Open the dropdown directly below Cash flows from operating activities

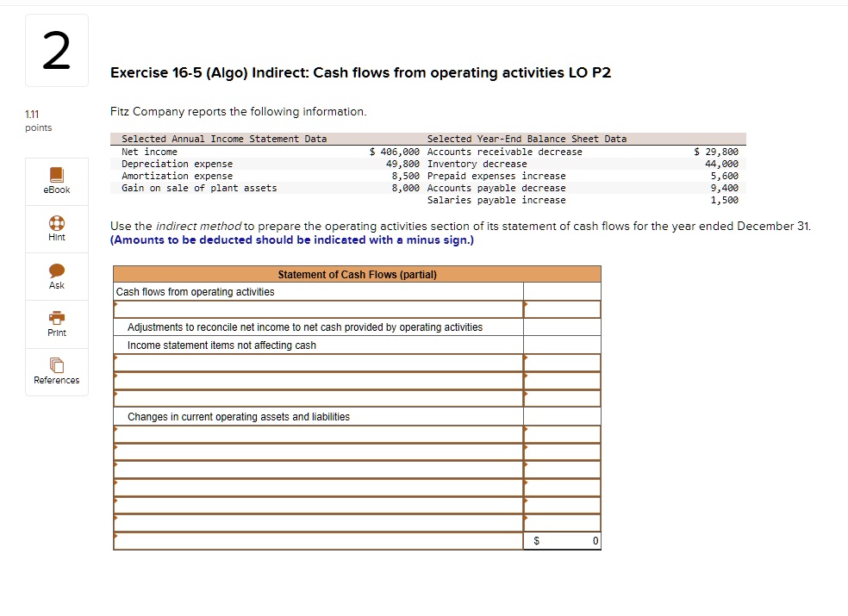(319, 308)
